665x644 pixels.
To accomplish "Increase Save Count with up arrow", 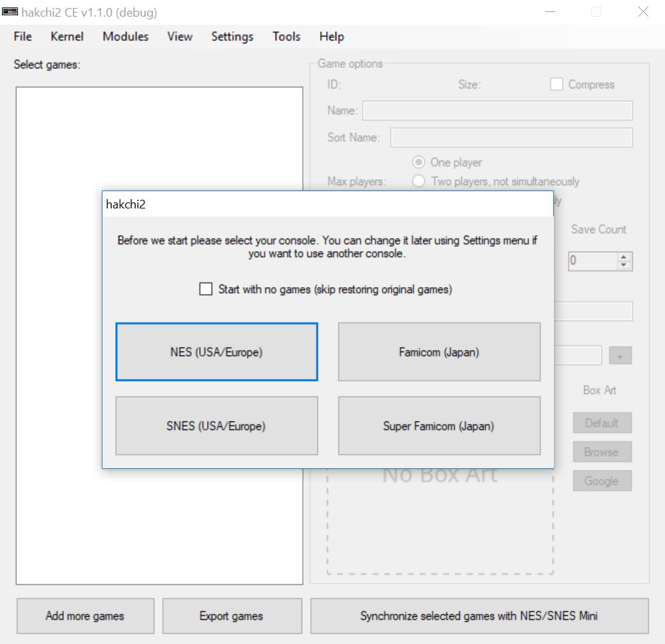I will (x=624, y=256).
